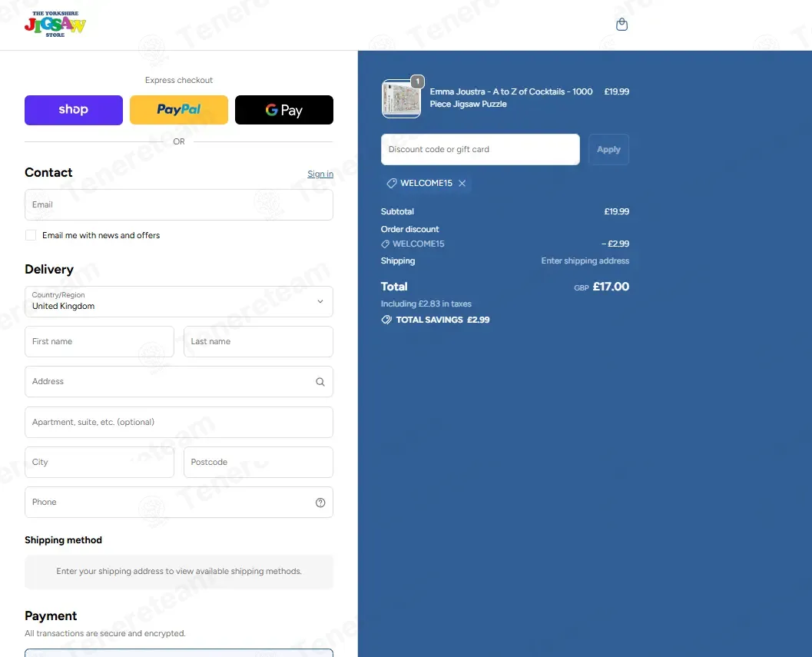Pay with Shop Pay express button
This screenshot has height=657, width=812.
click(74, 110)
